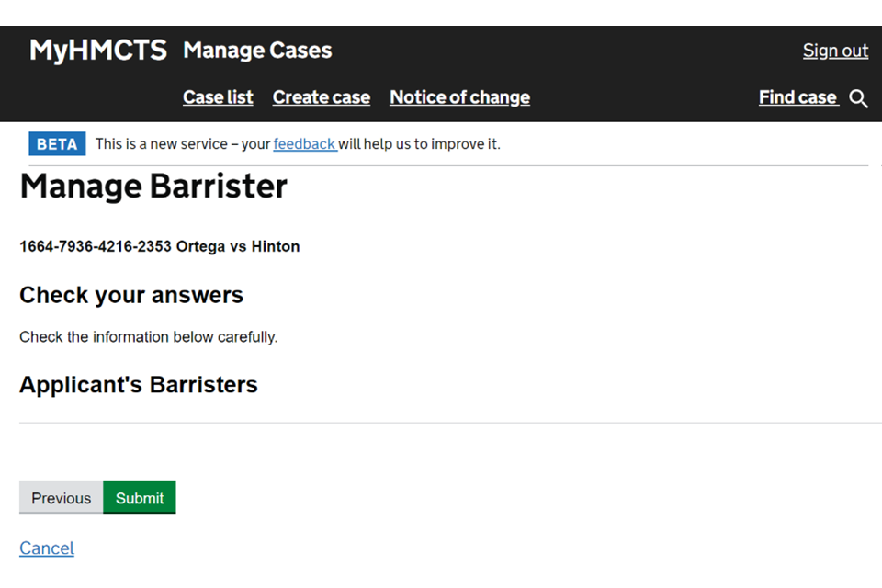Click the Applicant's Barristers section heading
The width and height of the screenshot is (882, 588).
click(139, 385)
